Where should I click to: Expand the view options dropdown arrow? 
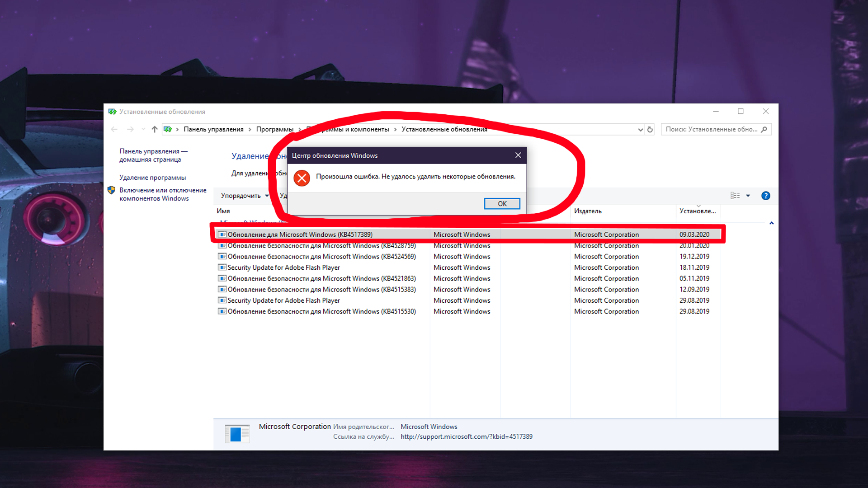click(748, 196)
